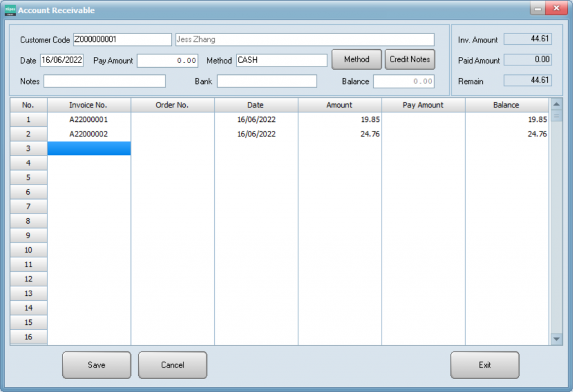Image resolution: width=573 pixels, height=392 pixels.
Task: Click the Method field containing CASH
Action: click(281, 60)
